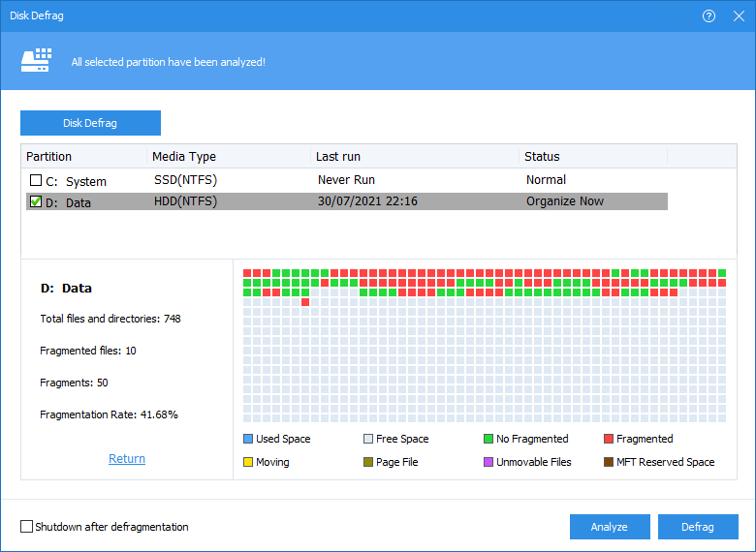Start defragmentation with the Defrag button
This screenshot has height=552, width=756.
pos(698,527)
